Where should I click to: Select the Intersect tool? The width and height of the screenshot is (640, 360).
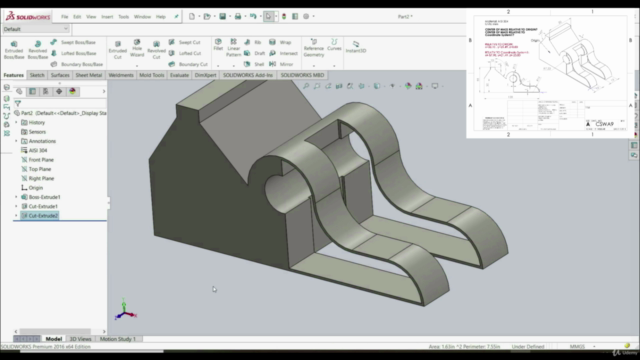click(283, 53)
